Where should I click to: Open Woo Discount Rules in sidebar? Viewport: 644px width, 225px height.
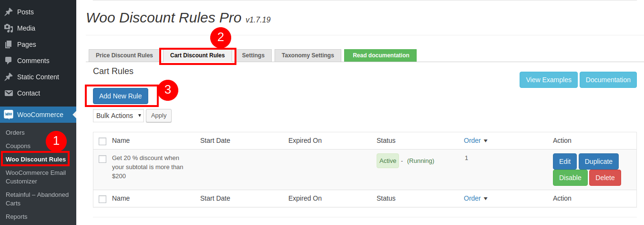click(36, 159)
